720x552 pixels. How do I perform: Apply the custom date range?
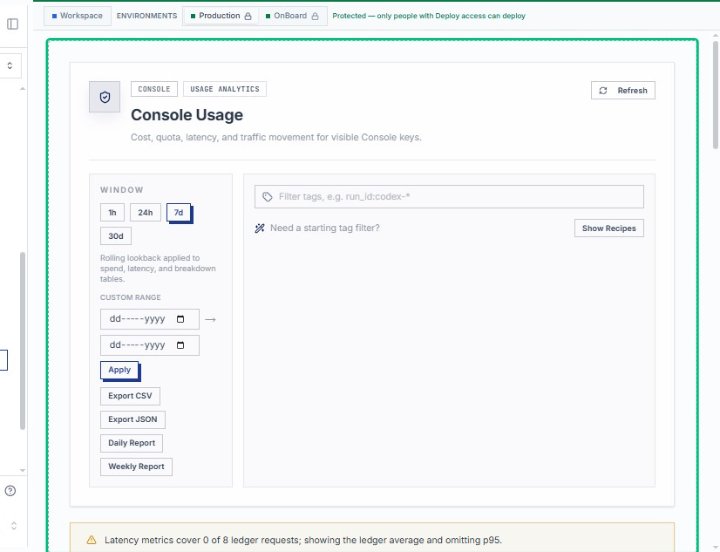119,370
